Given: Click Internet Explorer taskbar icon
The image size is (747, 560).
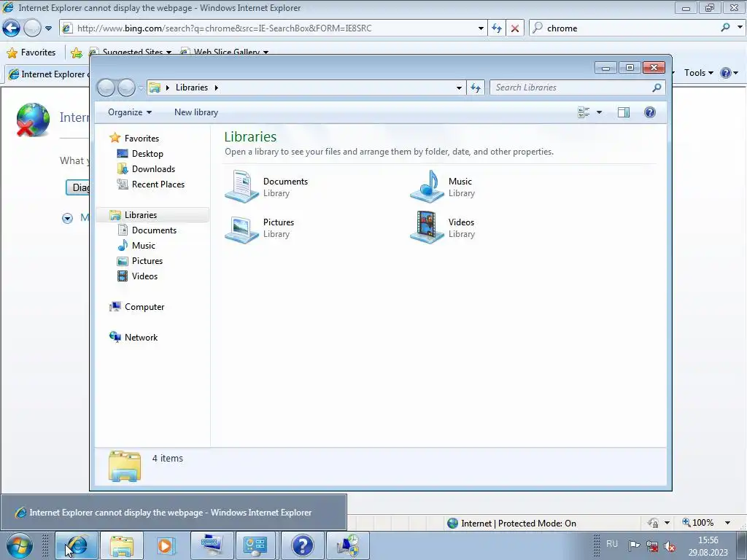Looking at the screenshot, I should click(77, 545).
